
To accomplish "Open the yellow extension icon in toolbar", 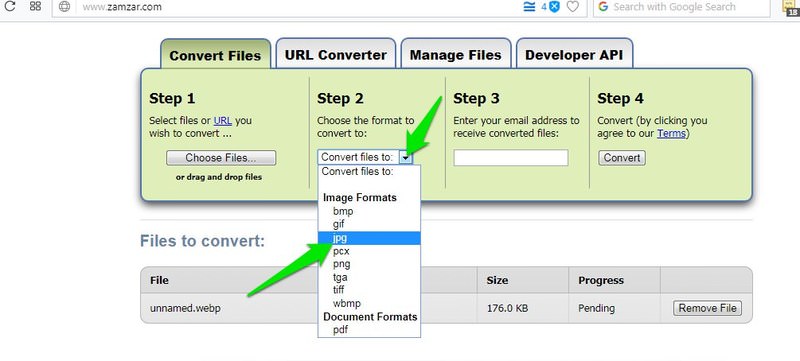I will (790, 6).
